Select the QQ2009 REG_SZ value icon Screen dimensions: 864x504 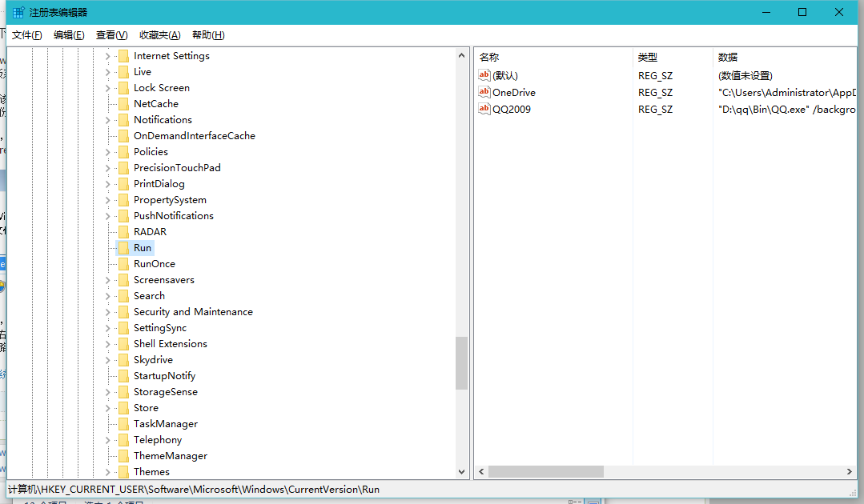point(484,109)
